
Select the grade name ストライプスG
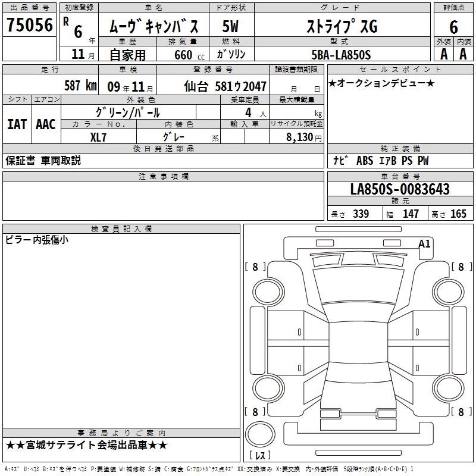341,27
